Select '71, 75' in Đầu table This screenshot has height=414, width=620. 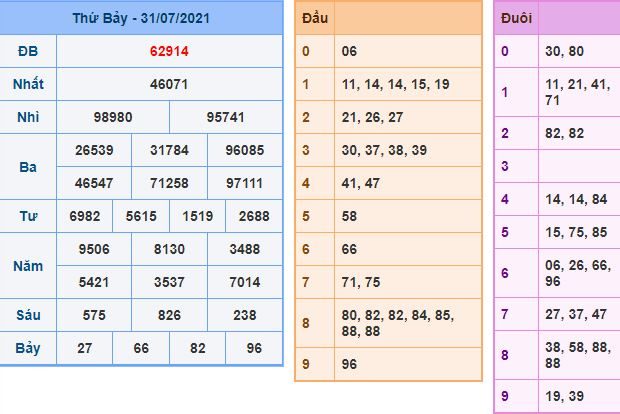(x=361, y=282)
